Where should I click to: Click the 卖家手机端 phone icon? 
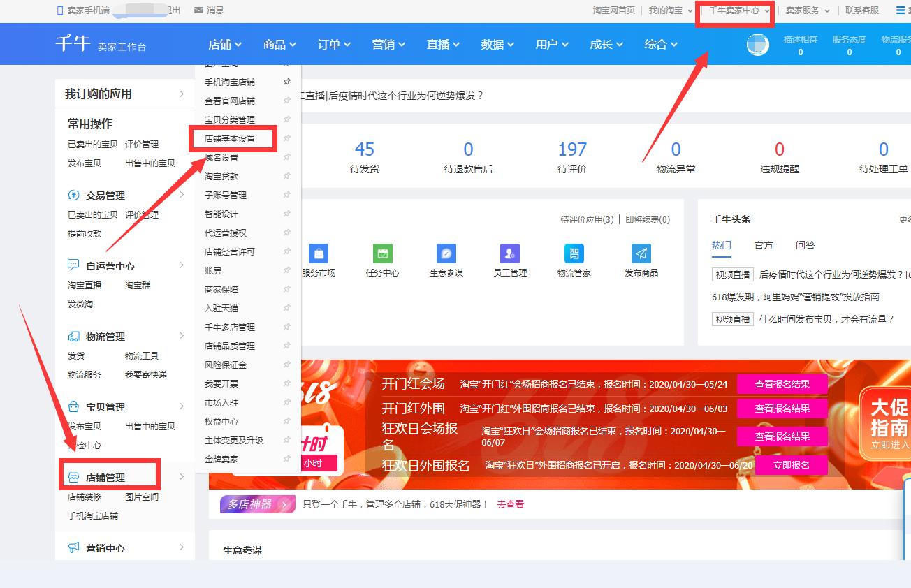click(59, 10)
